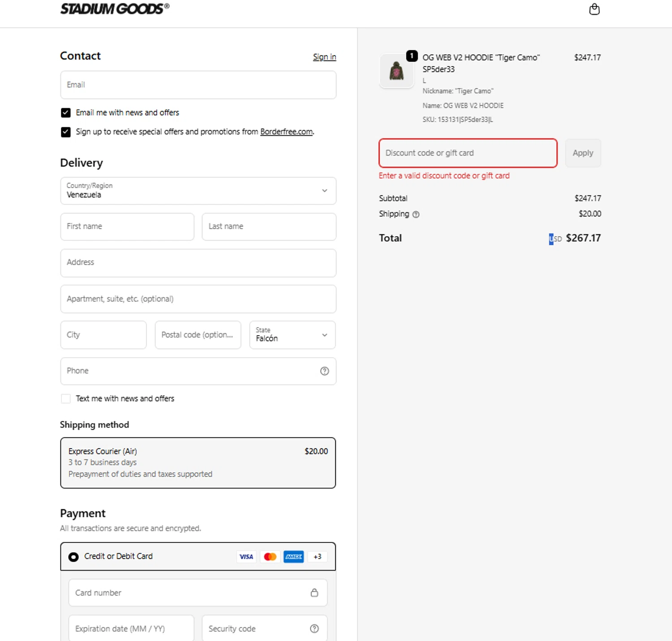Enable Text me with news and offers

pyautogui.click(x=66, y=398)
